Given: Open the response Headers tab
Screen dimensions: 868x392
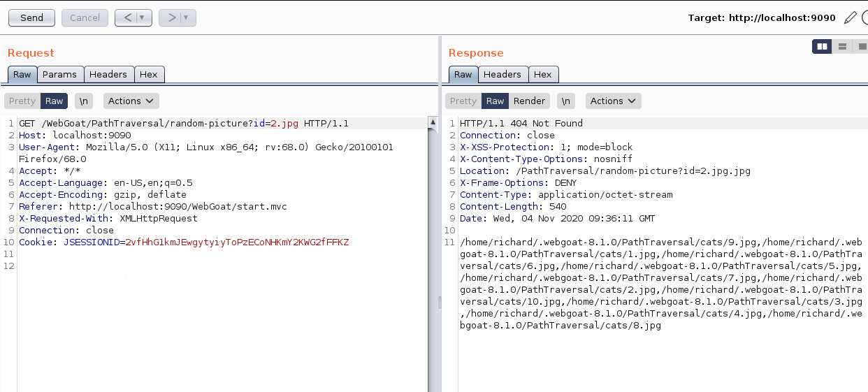Looking at the screenshot, I should pyautogui.click(x=502, y=74).
